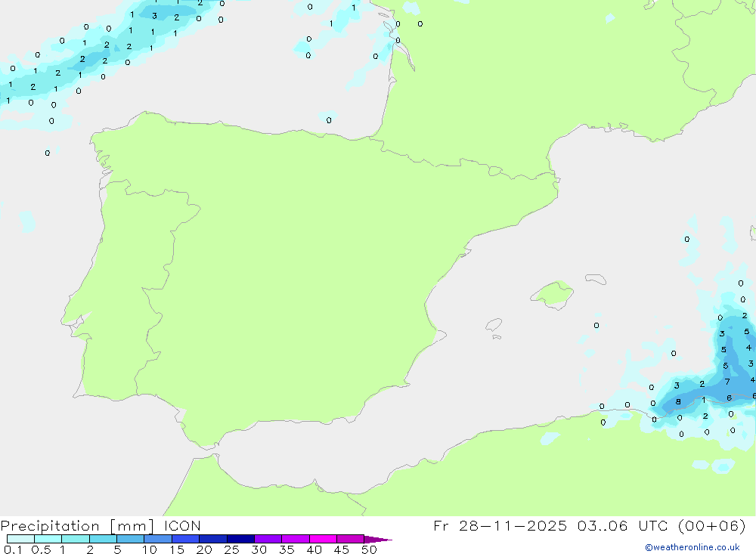Image resolution: width=756 pixels, height=554 pixels.
Task: Pick the 45–50 mm legend swatch
Action: (351, 539)
